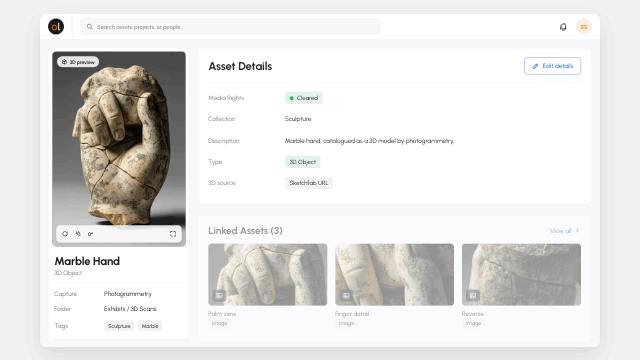Click the Reverse caption
The width and height of the screenshot is (640, 360).
coord(473,314)
